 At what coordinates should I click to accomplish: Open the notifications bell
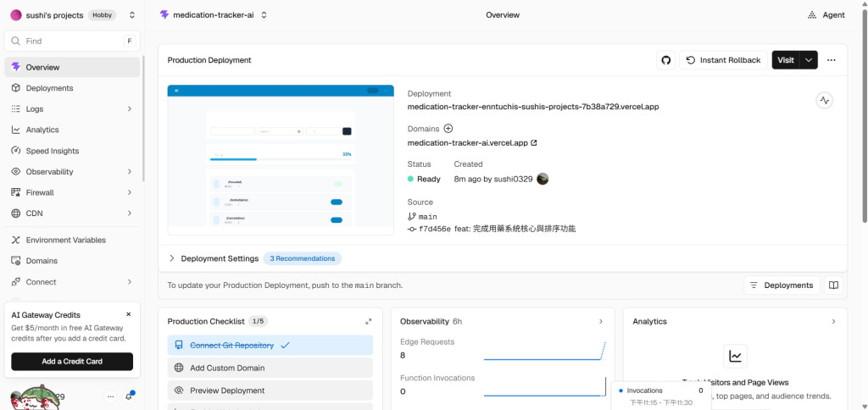pyautogui.click(x=129, y=396)
